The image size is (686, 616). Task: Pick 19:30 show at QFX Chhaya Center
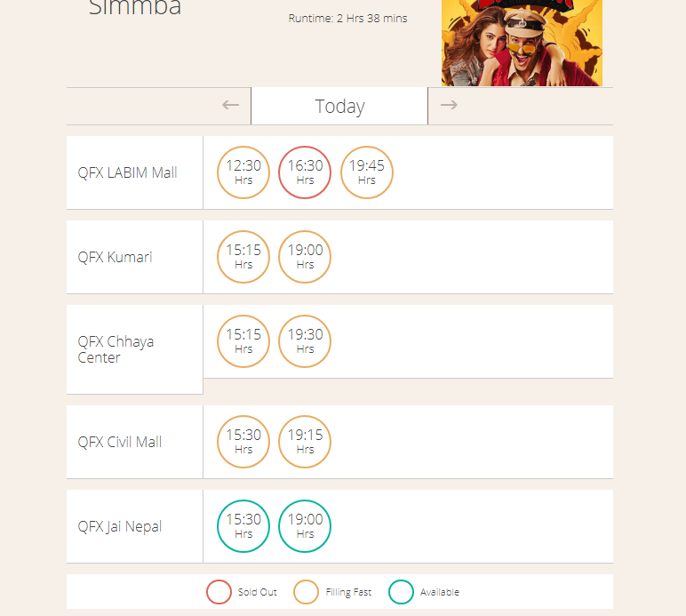pos(305,341)
